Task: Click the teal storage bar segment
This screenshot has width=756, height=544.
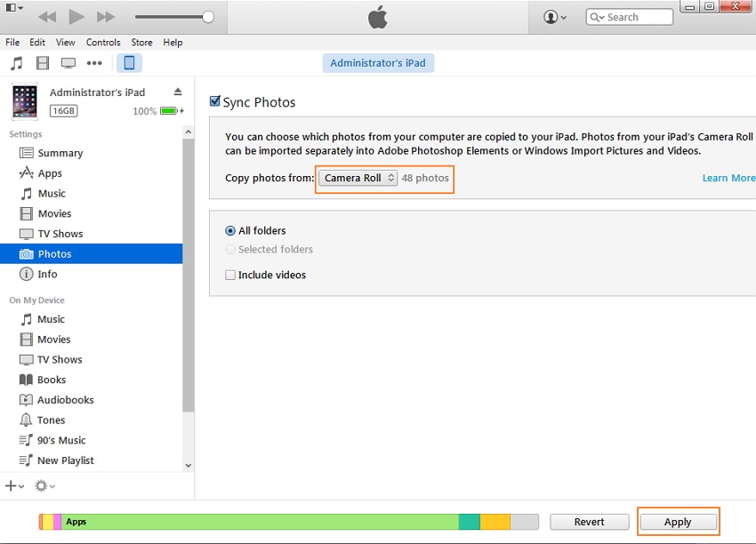Action: coord(470,522)
